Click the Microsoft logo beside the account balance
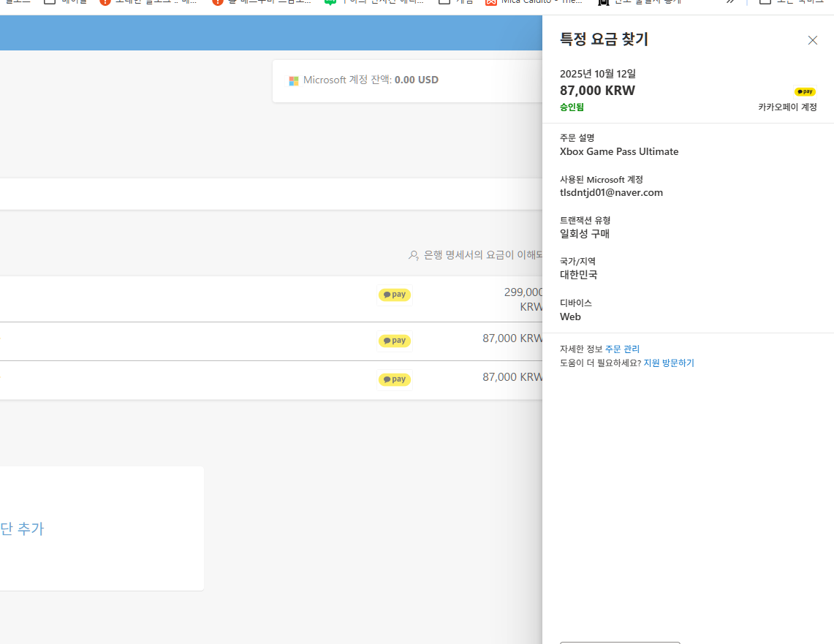 294,81
